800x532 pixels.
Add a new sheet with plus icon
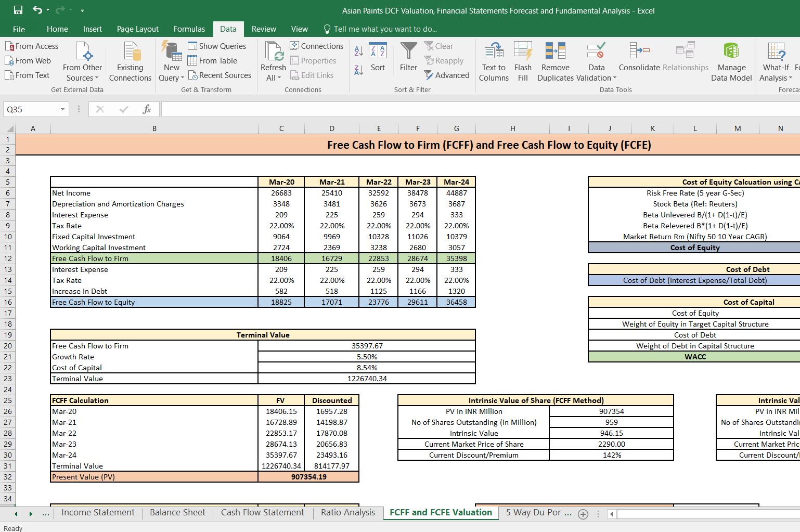click(583, 514)
